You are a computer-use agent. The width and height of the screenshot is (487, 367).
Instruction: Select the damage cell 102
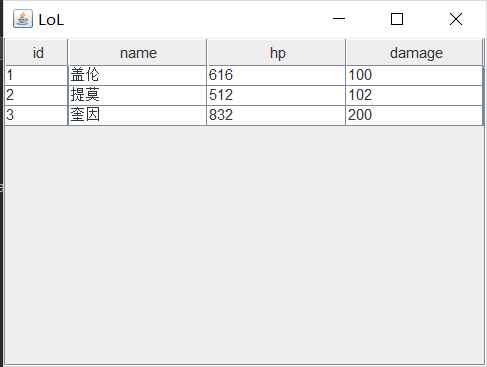point(415,95)
